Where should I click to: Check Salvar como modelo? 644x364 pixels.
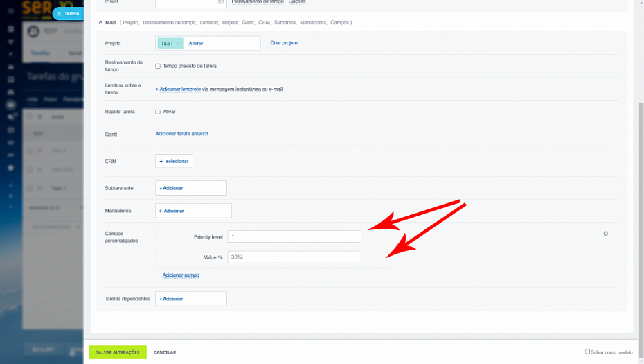pos(587,352)
